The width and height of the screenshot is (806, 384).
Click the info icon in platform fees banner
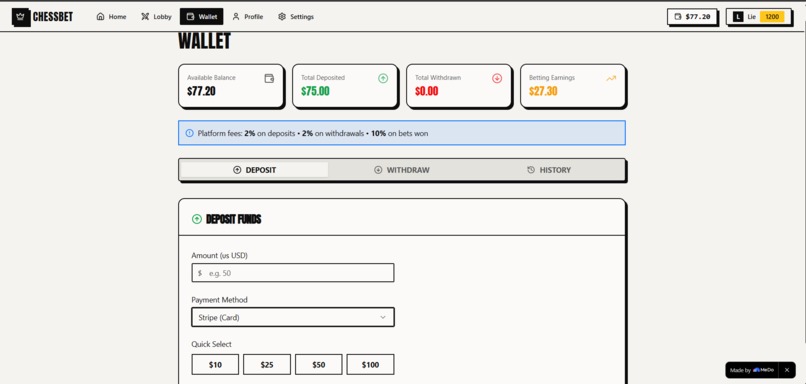[189, 133]
